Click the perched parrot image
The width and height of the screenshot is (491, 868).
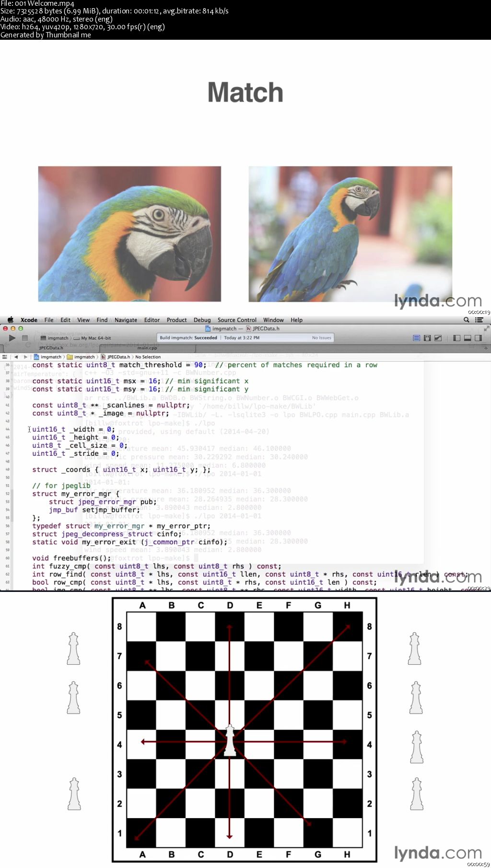[350, 234]
